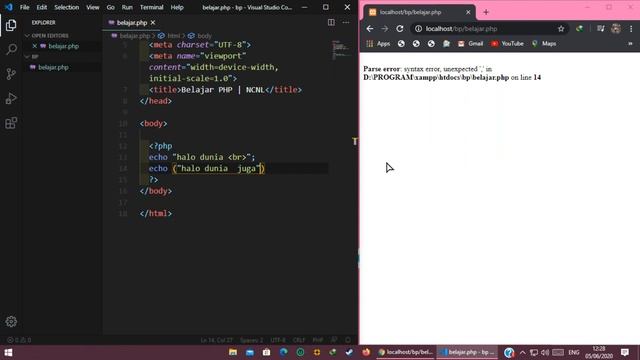
Task: Open File Explorer from the taskbar
Action: click(233, 352)
